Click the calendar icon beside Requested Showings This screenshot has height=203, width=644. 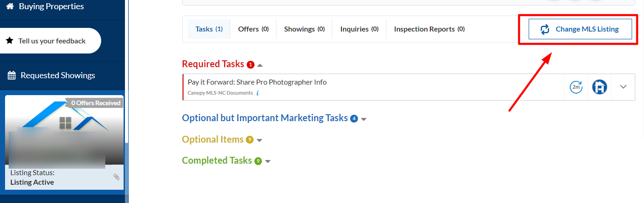coord(11,75)
